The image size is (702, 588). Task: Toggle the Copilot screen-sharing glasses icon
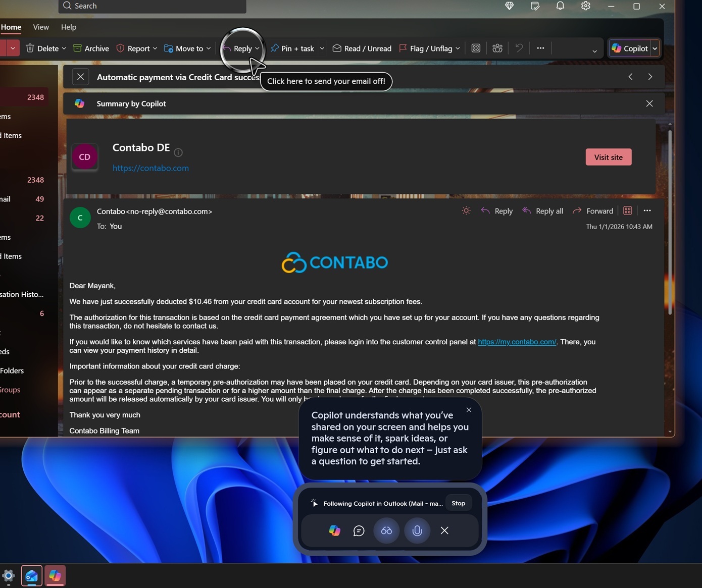pos(386,530)
